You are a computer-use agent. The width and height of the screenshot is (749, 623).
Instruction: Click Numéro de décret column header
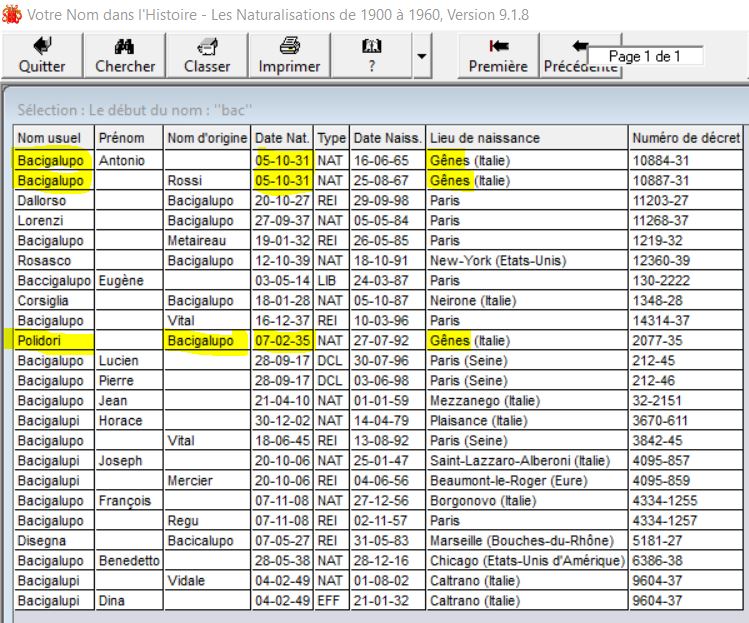point(686,138)
